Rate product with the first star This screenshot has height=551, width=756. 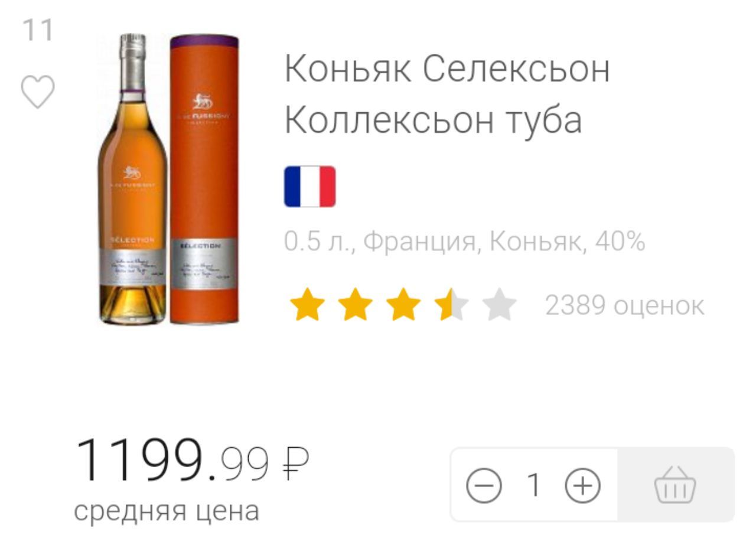tap(307, 305)
